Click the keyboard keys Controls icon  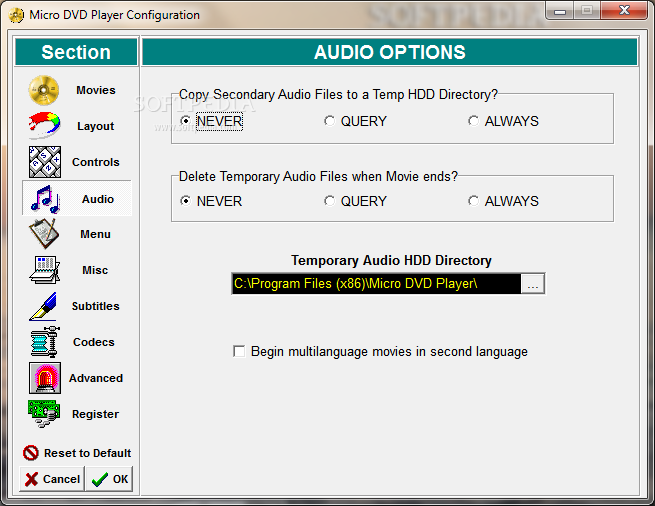pyautogui.click(x=45, y=162)
